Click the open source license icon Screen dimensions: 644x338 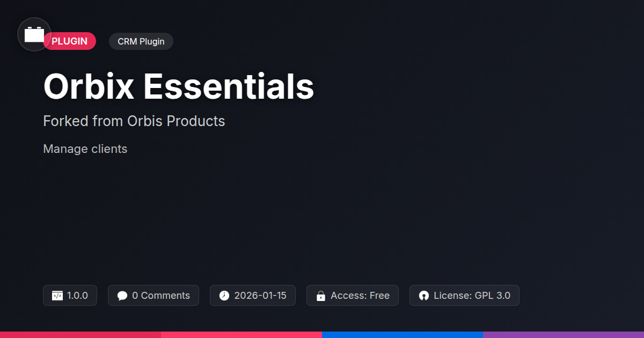click(424, 296)
